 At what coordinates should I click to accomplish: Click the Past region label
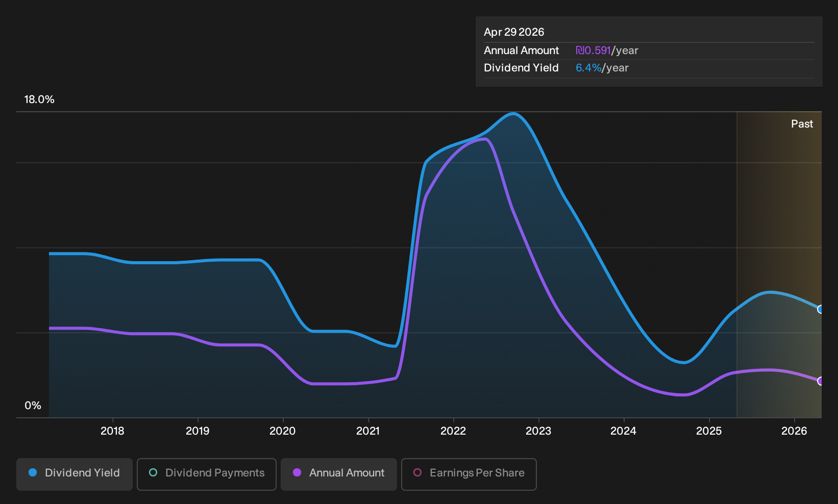(x=802, y=124)
